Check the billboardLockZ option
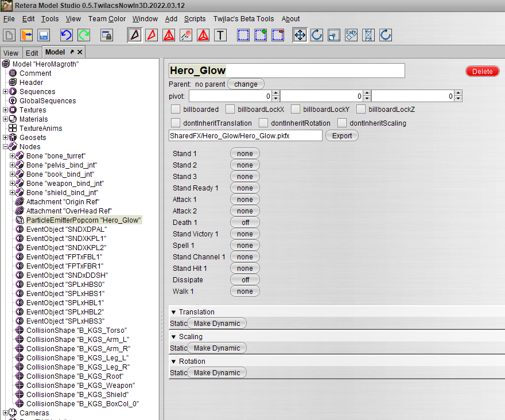 click(x=361, y=109)
